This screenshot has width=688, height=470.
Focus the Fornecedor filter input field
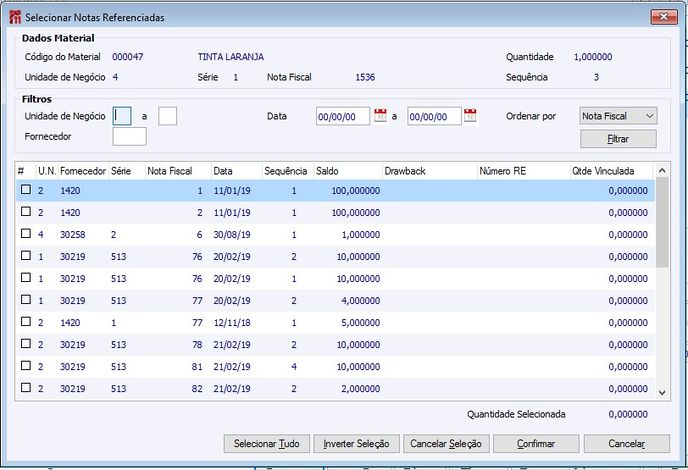click(130, 136)
